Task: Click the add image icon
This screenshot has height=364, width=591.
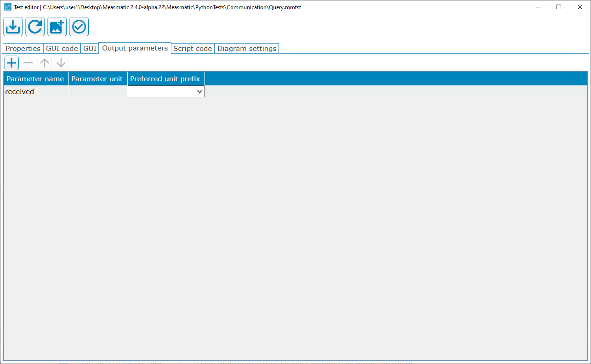Action: [57, 27]
